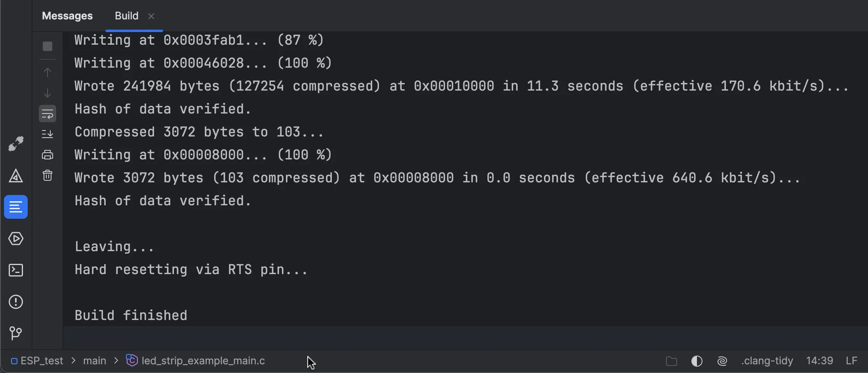This screenshot has height=373, width=868.
Task: Open the Build hammer tool window
Action: pyautogui.click(x=16, y=144)
